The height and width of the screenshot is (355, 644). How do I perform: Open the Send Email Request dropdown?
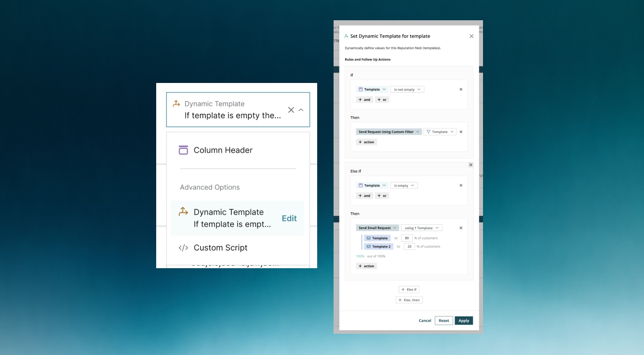tap(377, 228)
